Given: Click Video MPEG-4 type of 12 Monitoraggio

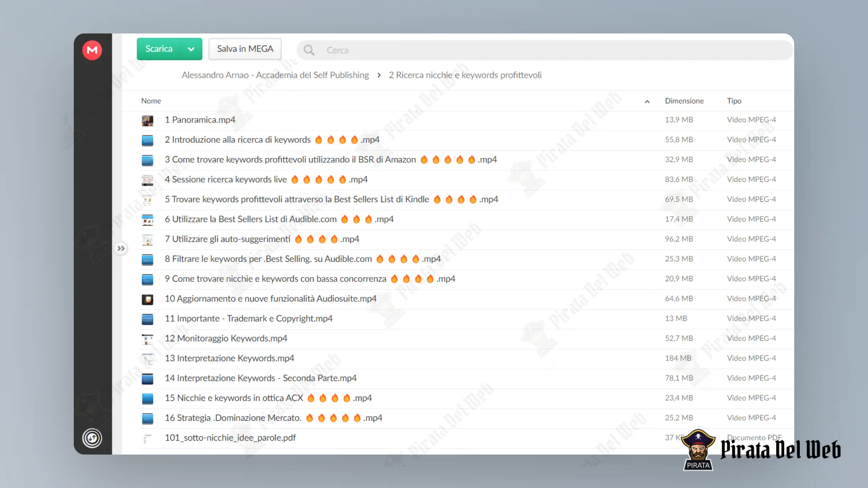Looking at the screenshot, I should point(752,338).
